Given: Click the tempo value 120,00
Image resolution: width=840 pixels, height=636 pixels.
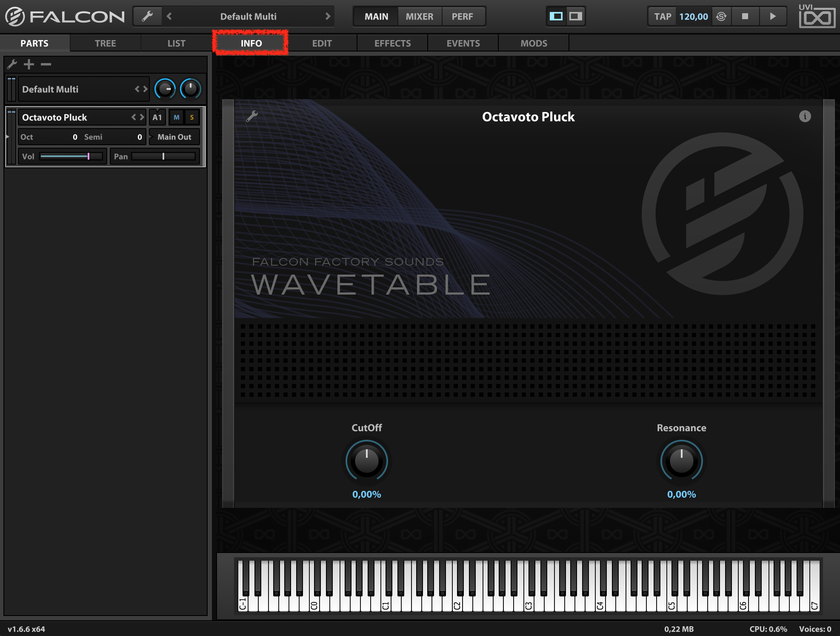Looking at the screenshot, I should tap(694, 17).
